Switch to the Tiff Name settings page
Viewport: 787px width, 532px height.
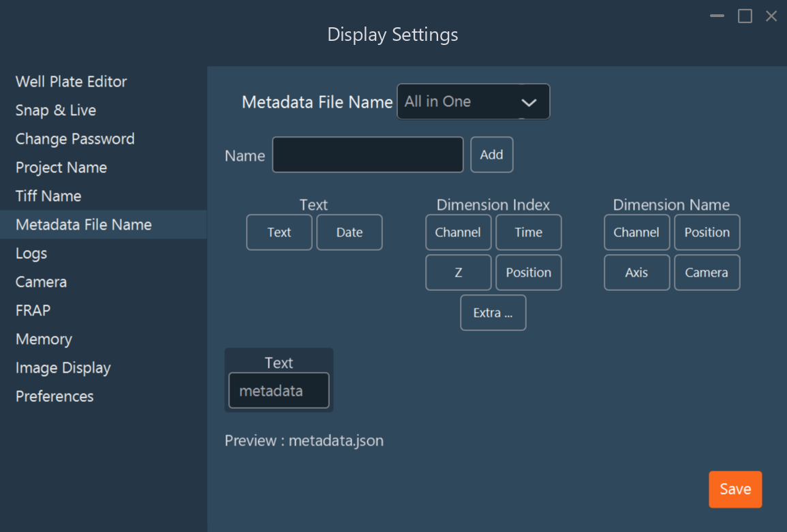pos(48,195)
